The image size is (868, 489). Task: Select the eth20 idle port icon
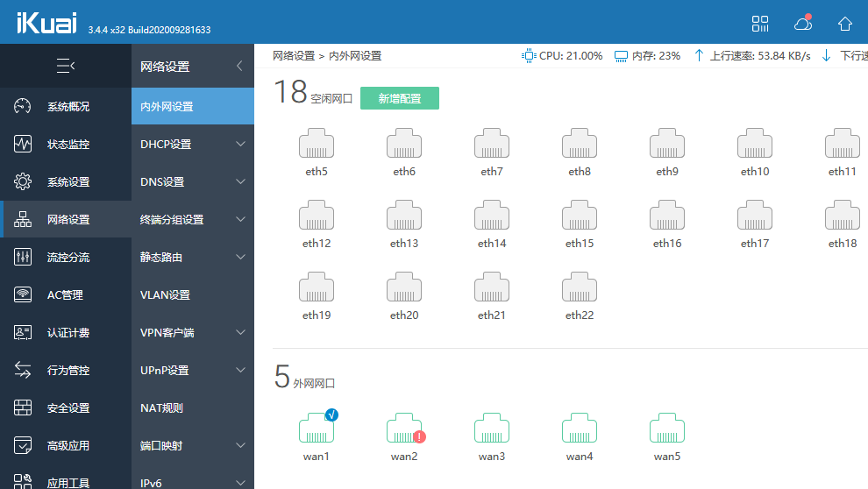[404, 287]
